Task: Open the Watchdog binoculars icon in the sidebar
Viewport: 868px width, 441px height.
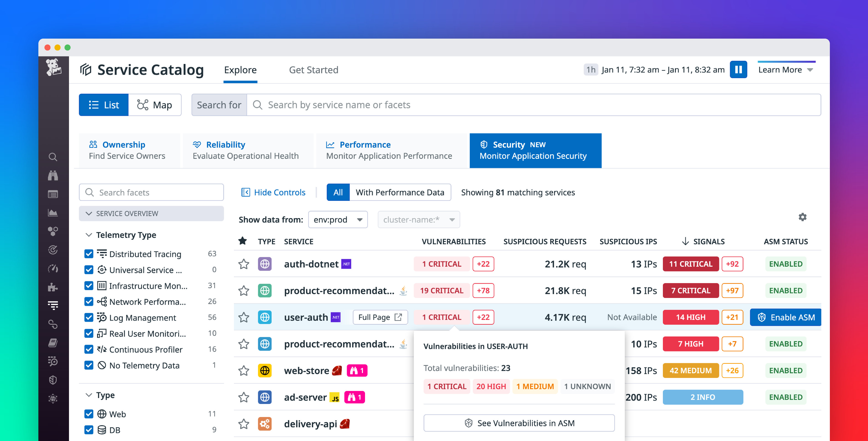Action: pos(53,176)
